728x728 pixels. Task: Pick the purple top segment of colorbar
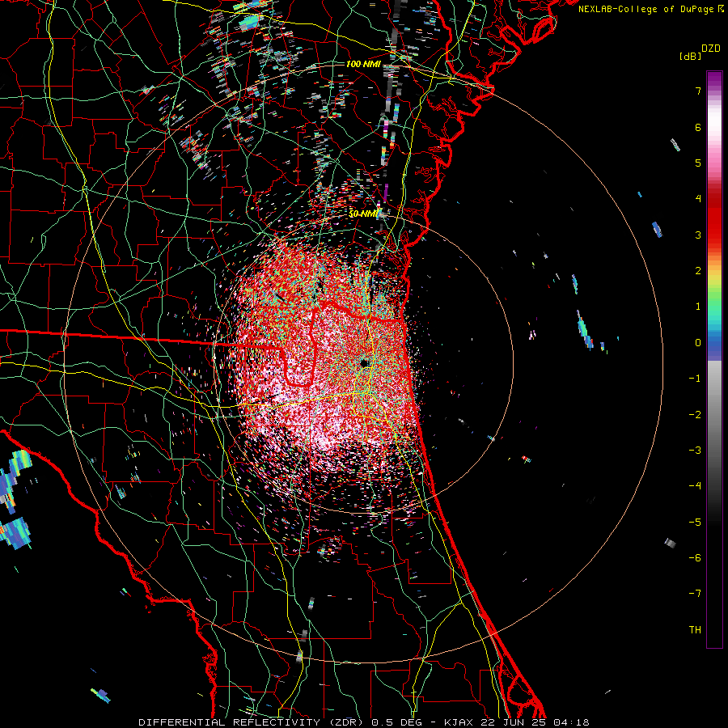click(x=714, y=79)
